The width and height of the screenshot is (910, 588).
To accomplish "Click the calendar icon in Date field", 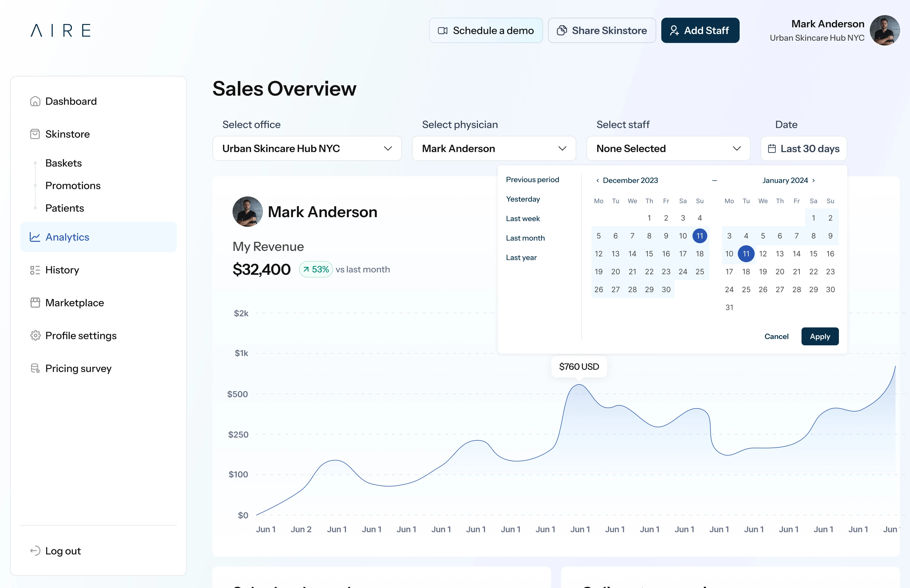I will [x=772, y=148].
